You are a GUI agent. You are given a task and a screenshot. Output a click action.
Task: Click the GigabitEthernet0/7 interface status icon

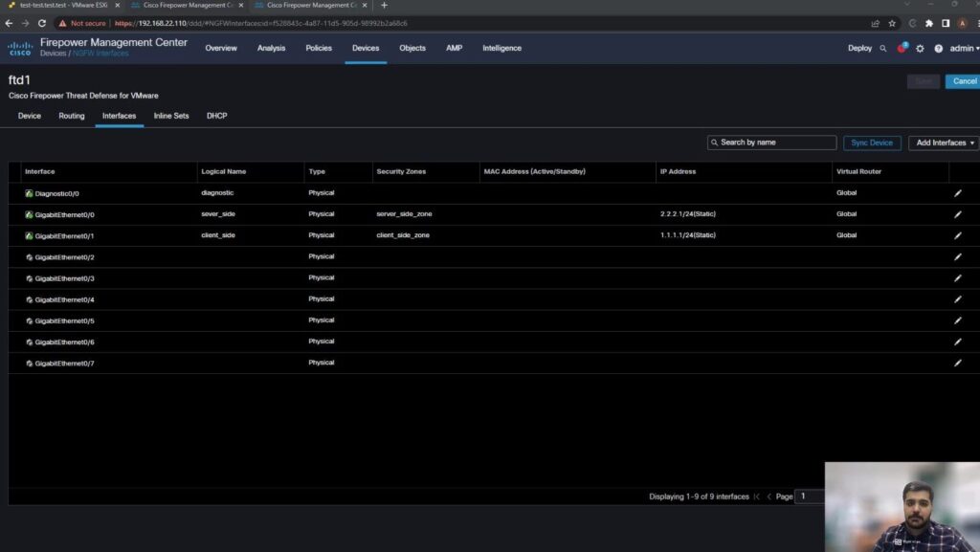[x=29, y=364]
